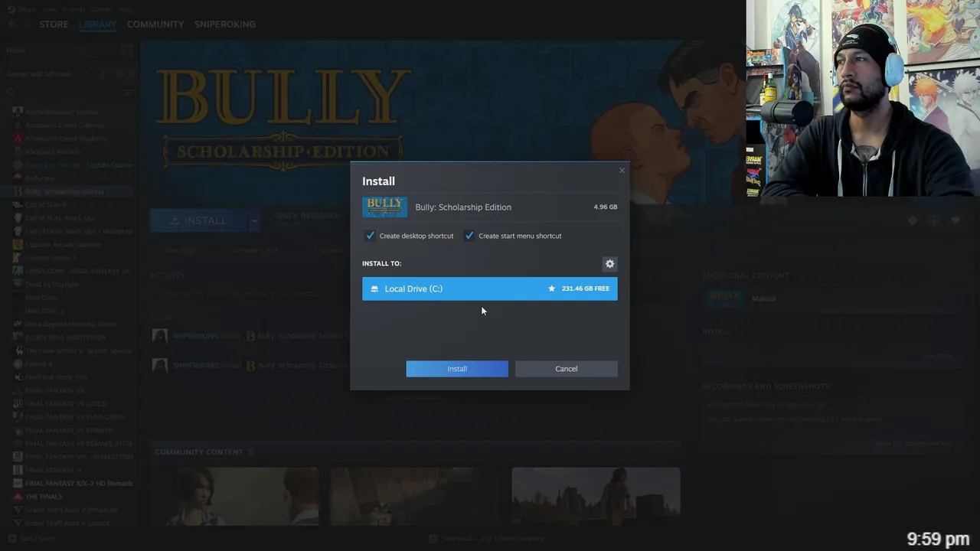Open the Help menu in the menu bar
980x551 pixels.
click(x=126, y=9)
